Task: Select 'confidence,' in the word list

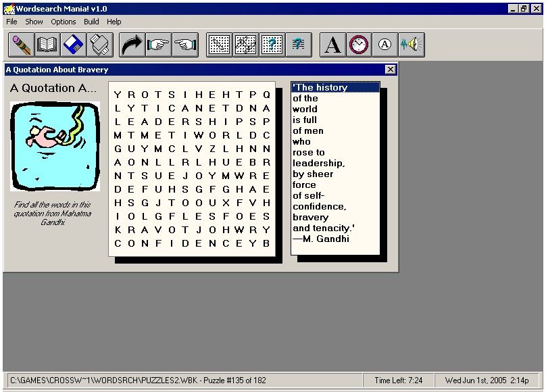Action: click(x=320, y=206)
